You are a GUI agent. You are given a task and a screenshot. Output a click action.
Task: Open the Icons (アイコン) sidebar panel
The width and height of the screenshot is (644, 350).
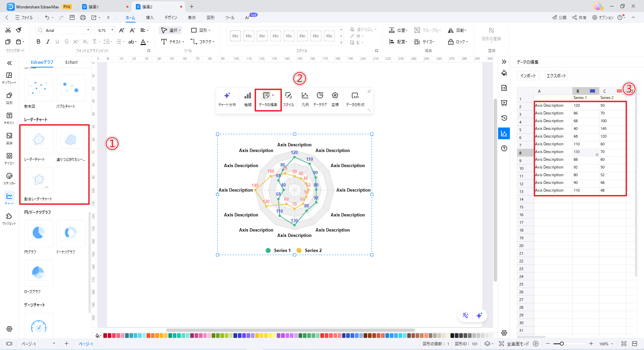click(x=9, y=158)
